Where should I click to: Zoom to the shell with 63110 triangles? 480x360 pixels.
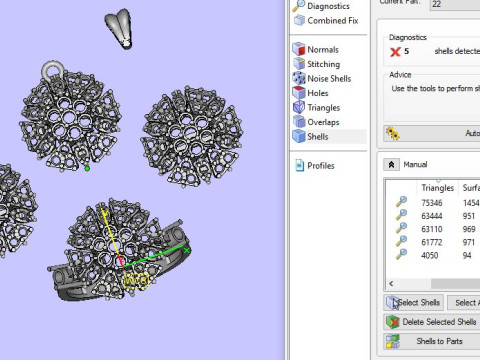[x=401, y=228]
